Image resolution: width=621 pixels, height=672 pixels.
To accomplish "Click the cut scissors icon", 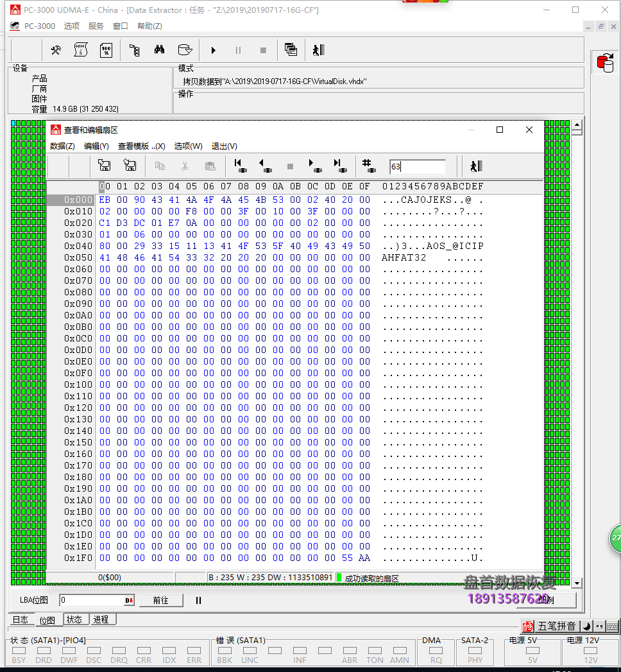I will [x=185, y=166].
